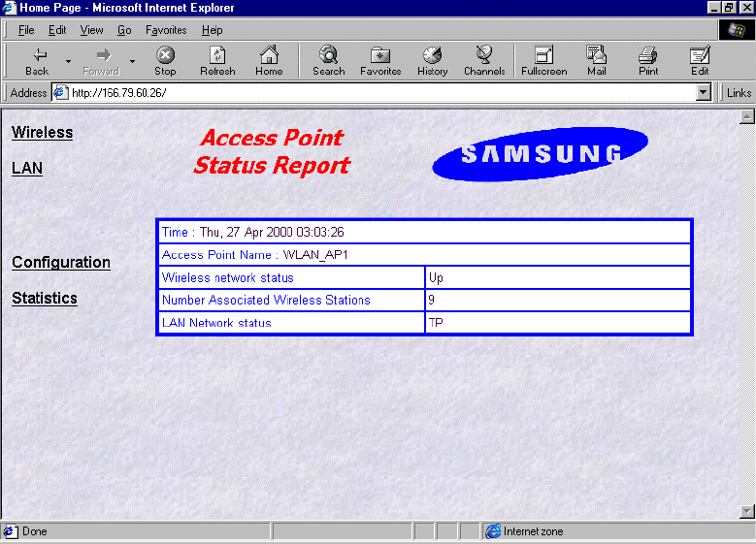Stop page loading with Stop icon

[165, 55]
